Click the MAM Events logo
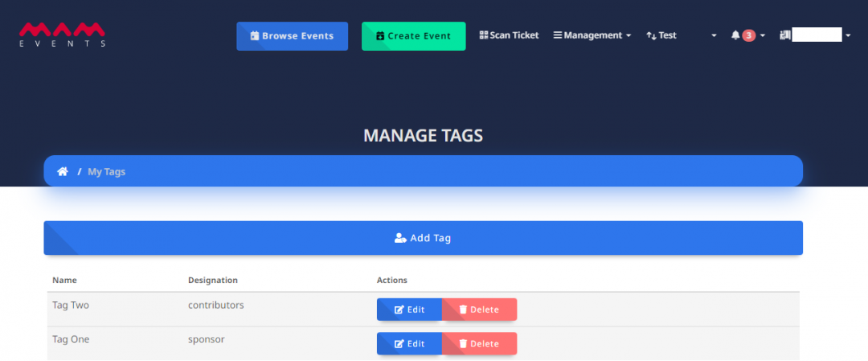 click(x=62, y=35)
